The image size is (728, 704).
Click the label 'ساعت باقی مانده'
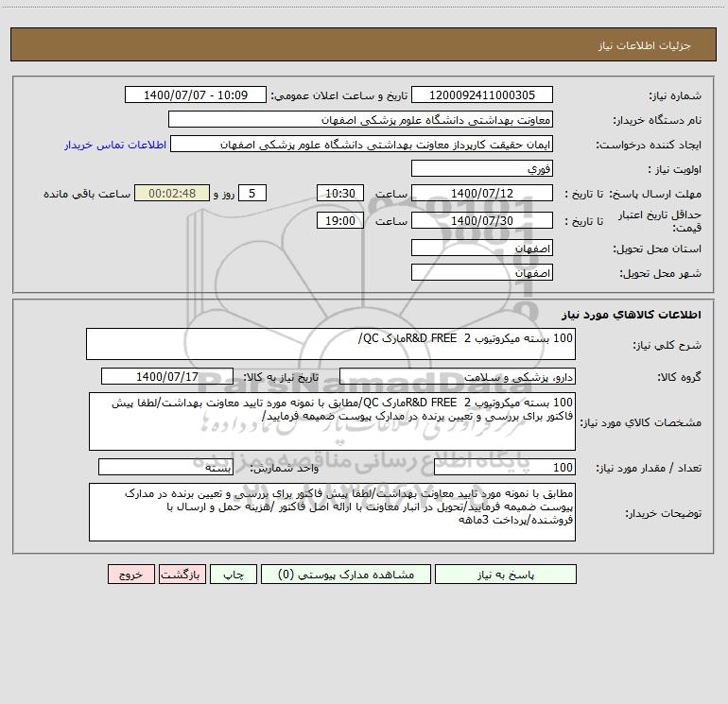87,194
